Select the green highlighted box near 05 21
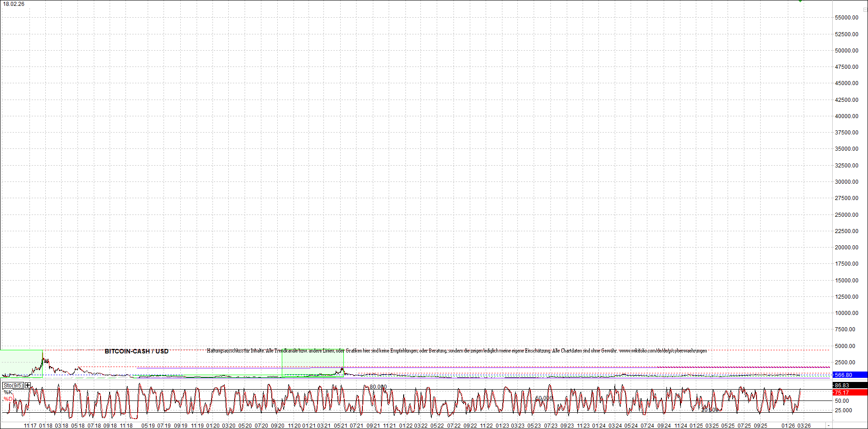Screen dimensions: 868x429 click(x=313, y=363)
